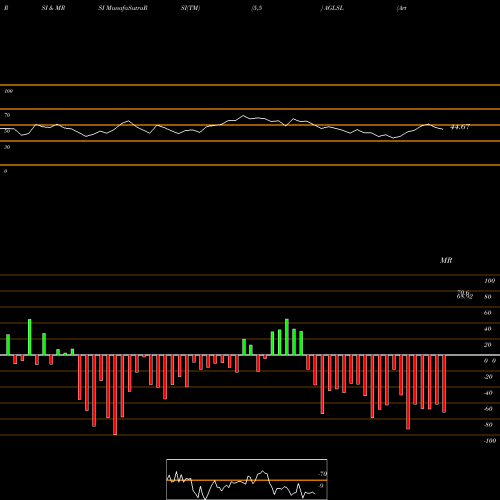The width and height of the screenshot is (500, 500).
Task: Click the MR axis label -20
Action: 488,377
